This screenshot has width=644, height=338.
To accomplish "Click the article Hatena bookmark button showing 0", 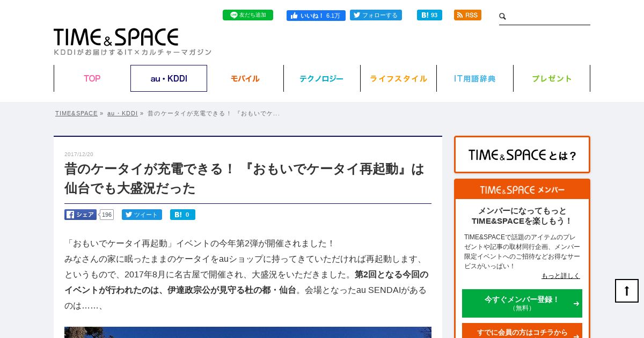I will 182,215.
